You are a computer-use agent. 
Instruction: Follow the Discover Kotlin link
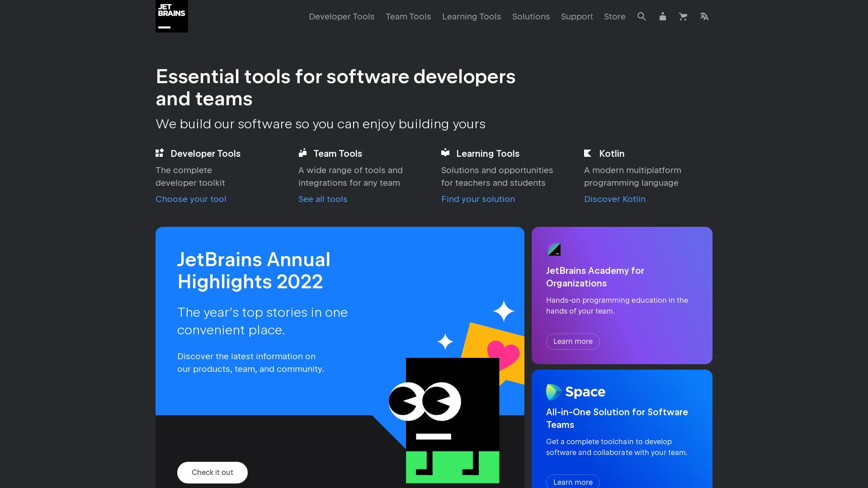tap(615, 199)
